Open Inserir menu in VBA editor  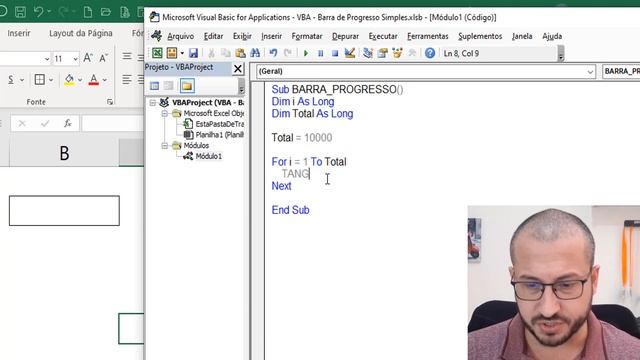click(x=271, y=36)
